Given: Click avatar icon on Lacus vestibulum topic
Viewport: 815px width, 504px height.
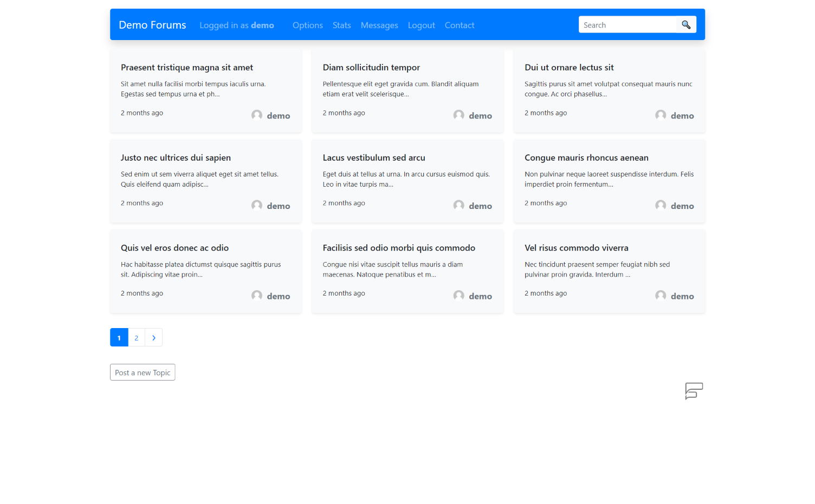Looking at the screenshot, I should [459, 206].
